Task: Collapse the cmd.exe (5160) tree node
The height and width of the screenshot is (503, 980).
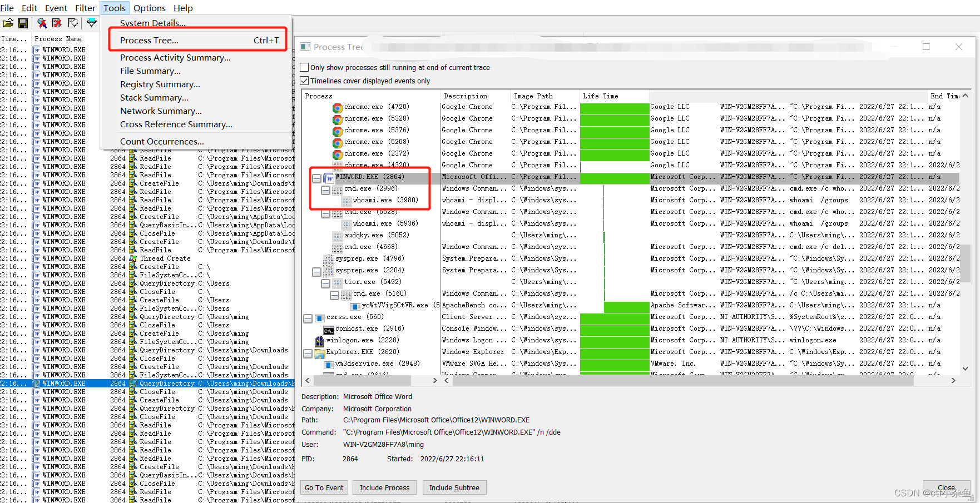Action: [334, 295]
